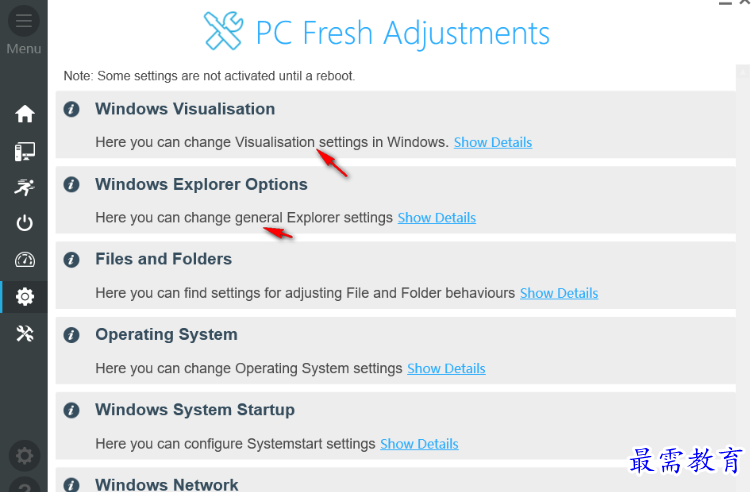Expand Show Details for Operating System
Screen dimensions: 751x492
(x=446, y=368)
